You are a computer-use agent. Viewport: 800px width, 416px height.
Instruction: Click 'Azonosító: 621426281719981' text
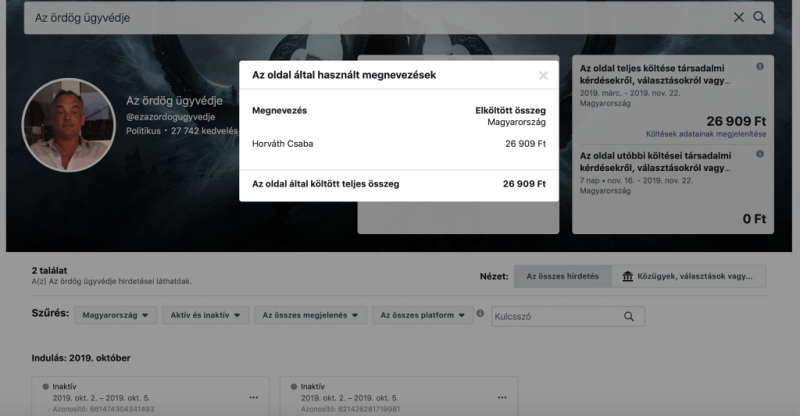[x=350, y=409]
